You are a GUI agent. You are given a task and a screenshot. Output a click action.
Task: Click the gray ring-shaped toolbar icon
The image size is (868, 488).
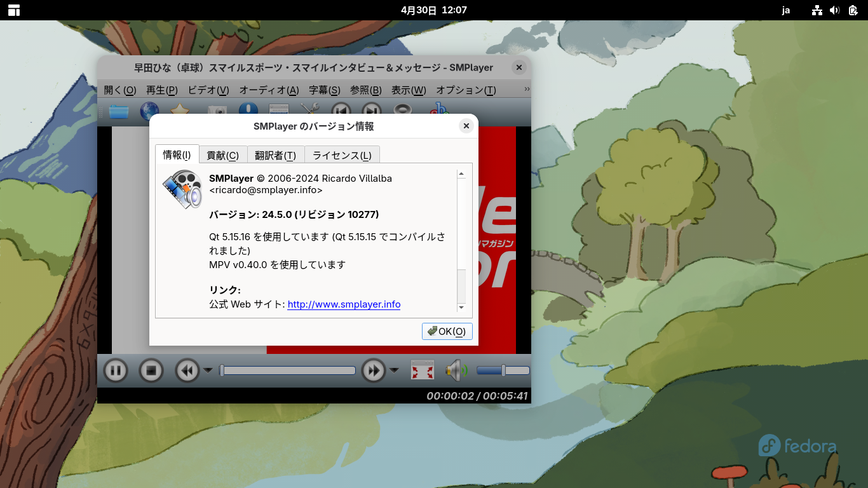(403, 110)
